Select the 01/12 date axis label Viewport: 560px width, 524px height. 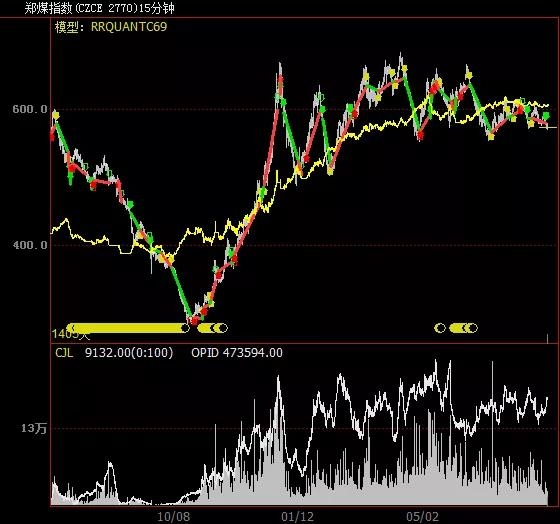coord(298,516)
